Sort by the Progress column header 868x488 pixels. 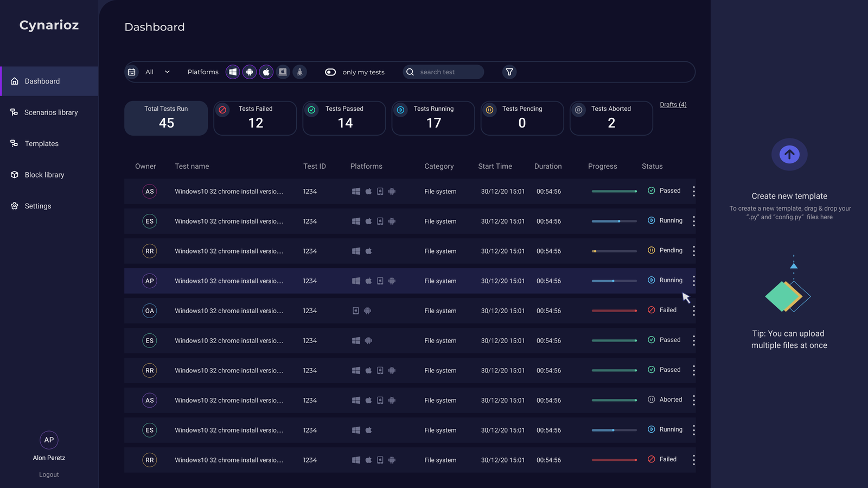tap(602, 166)
